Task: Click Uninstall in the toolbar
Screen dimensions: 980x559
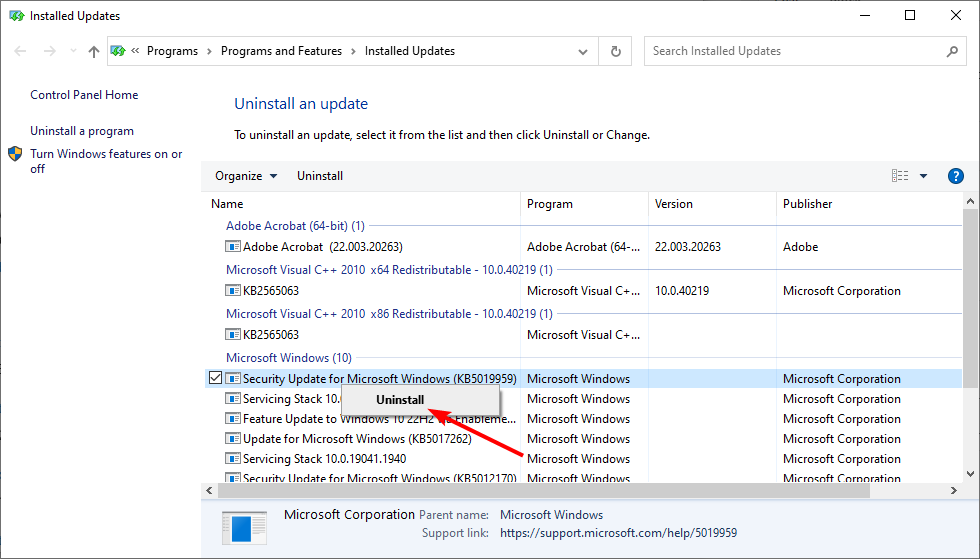Action: click(320, 176)
